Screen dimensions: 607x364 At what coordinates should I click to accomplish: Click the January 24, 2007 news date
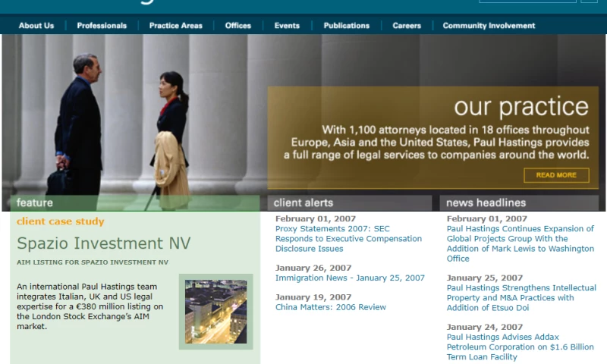(x=485, y=327)
